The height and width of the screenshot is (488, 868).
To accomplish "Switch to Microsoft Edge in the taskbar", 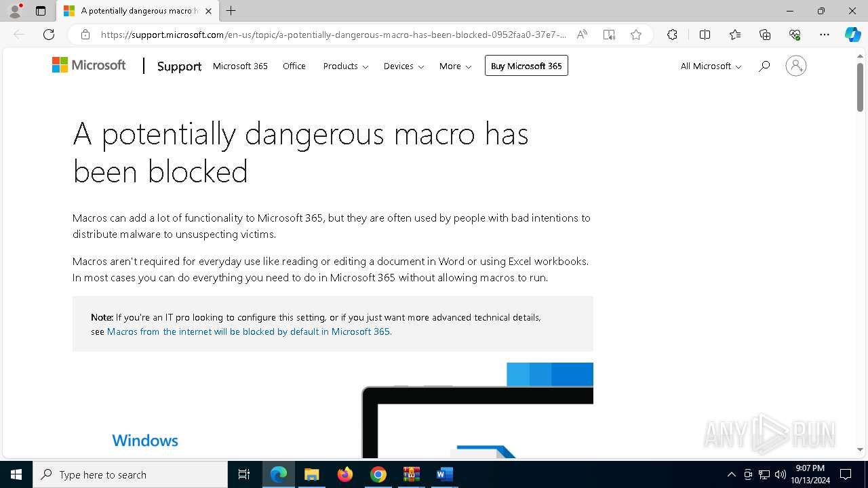I will pyautogui.click(x=279, y=474).
